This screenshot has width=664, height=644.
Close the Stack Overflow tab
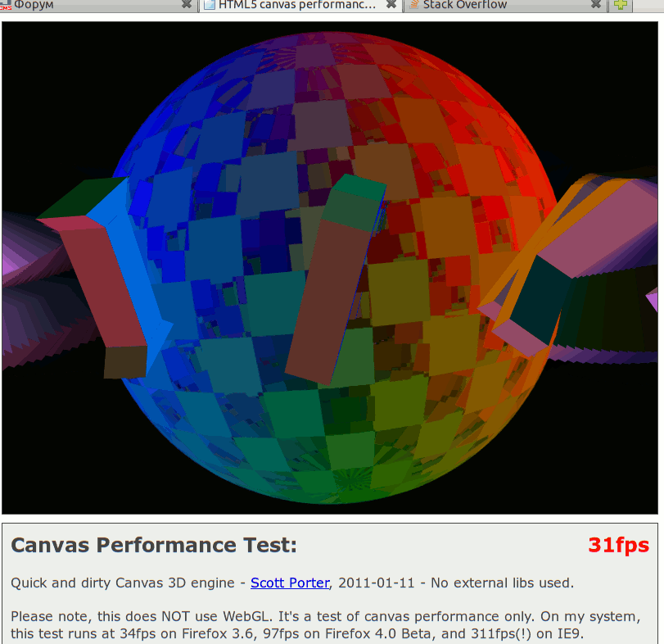[596, 5]
